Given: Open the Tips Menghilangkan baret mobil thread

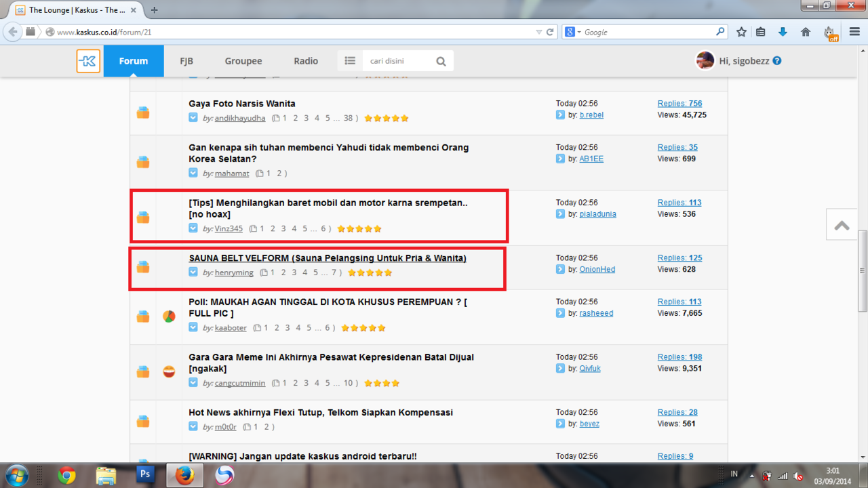Looking at the screenshot, I should coord(328,208).
